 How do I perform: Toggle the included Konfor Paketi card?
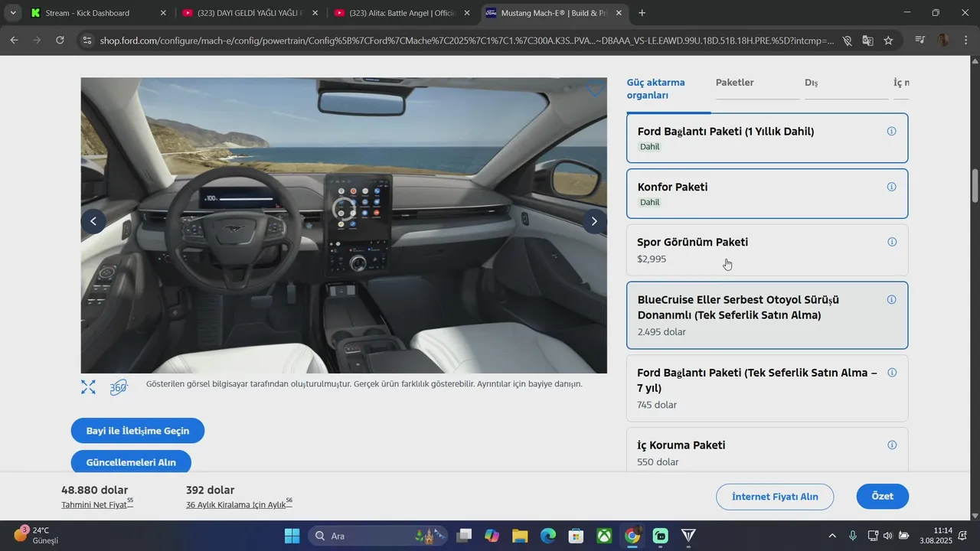pyautogui.click(x=767, y=194)
